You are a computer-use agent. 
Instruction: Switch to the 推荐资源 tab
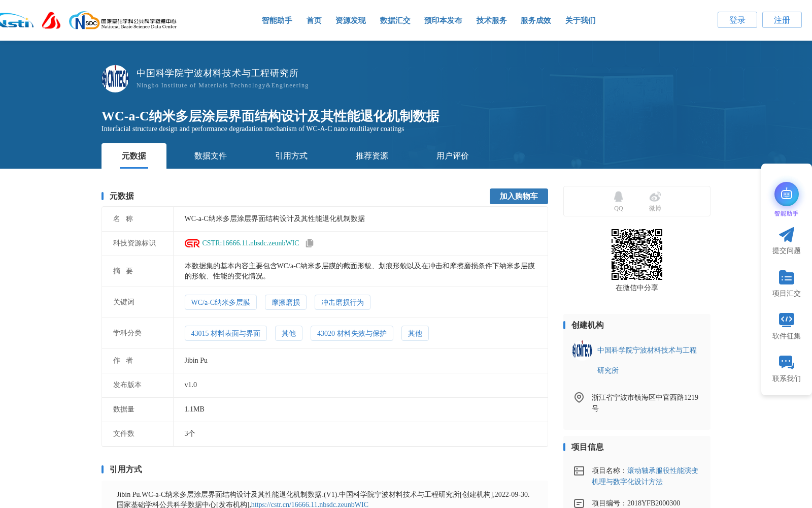click(x=372, y=156)
